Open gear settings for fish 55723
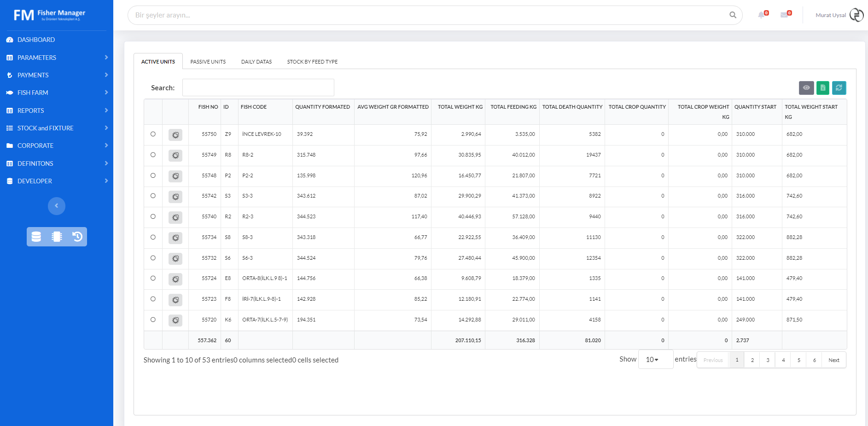 (175, 300)
